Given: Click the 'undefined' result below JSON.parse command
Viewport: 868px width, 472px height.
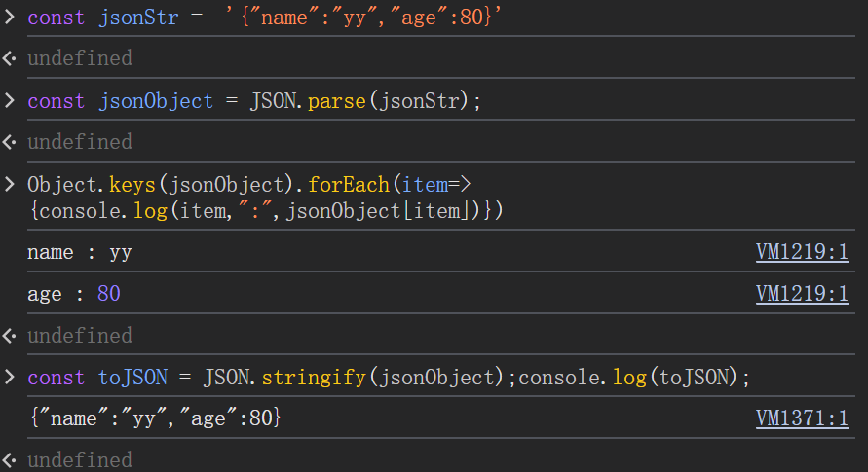Looking at the screenshot, I should [80, 142].
